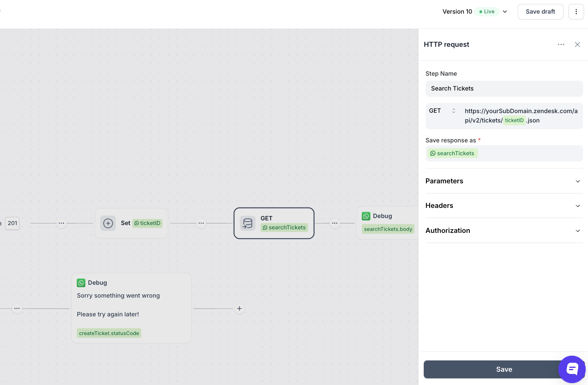This screenshot has height=385, width=588.
Task: Select the Set ticketID node
Action: [131, 223]
